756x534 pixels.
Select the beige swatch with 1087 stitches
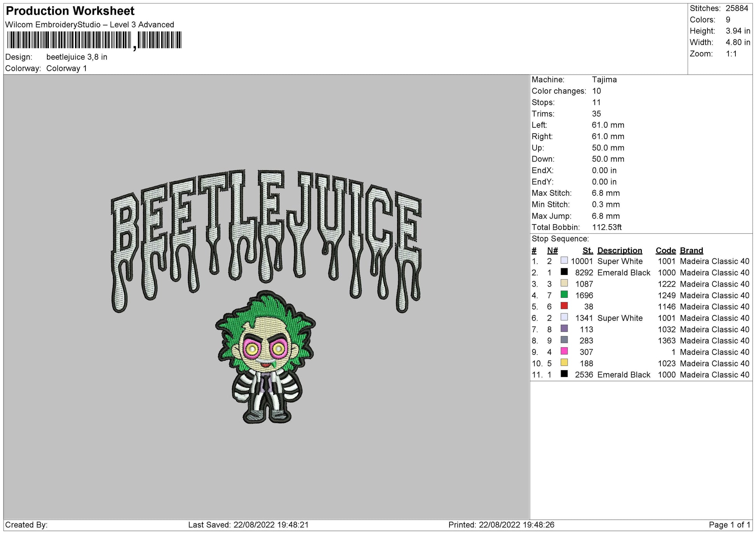(x=564, y=283)
